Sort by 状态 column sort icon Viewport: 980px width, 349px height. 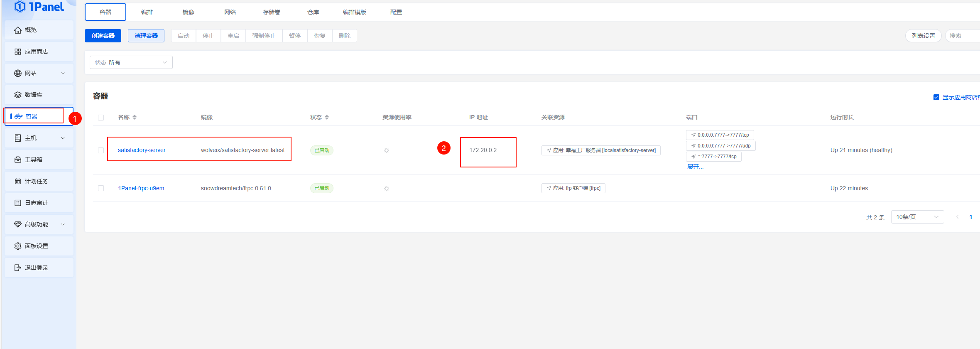tap(327, 118)
